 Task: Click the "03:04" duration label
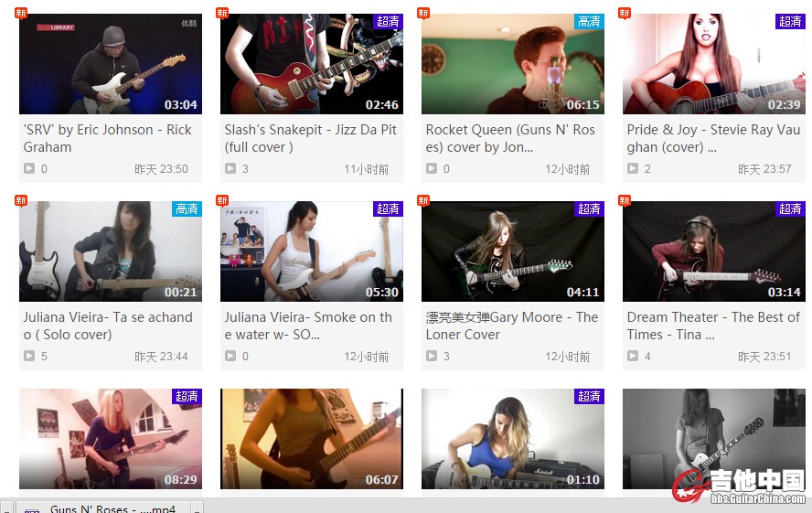click(x=181, y=104)
